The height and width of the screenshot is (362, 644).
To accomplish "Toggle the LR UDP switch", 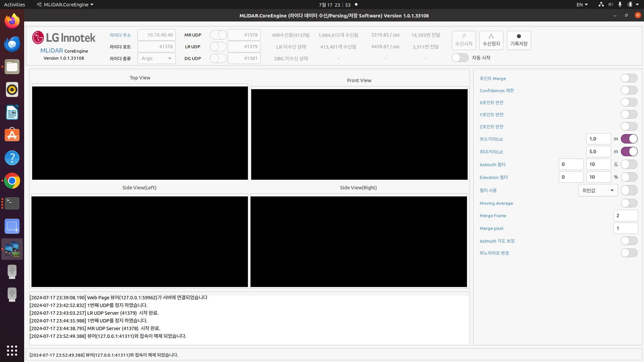I will [x=218, y=47].
